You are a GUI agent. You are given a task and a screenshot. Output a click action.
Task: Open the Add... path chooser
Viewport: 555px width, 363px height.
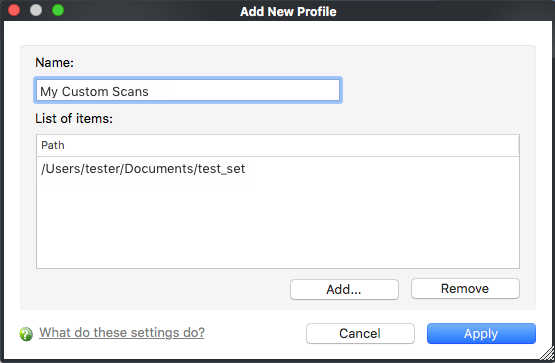[344, 289]
